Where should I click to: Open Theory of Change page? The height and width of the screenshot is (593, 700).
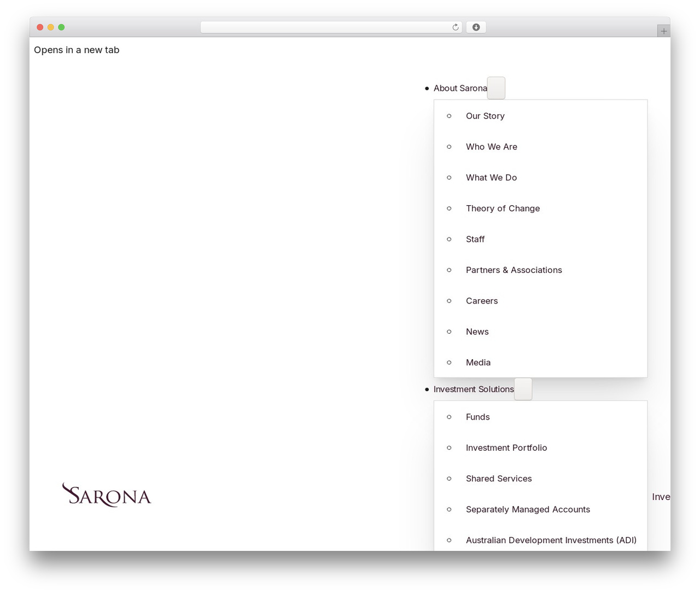pos(503,208)
